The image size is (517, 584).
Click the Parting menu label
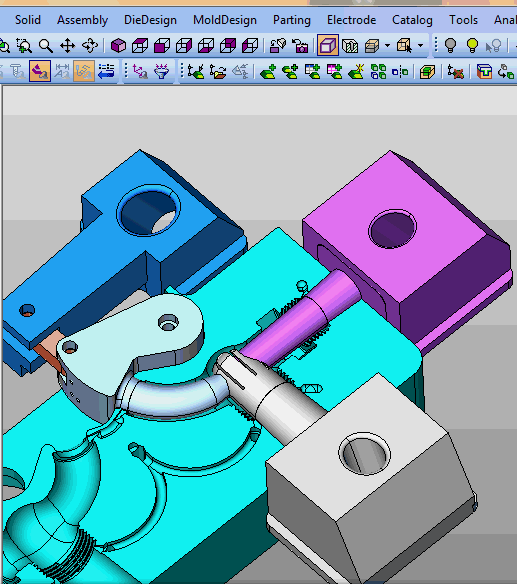coord(292,20)
